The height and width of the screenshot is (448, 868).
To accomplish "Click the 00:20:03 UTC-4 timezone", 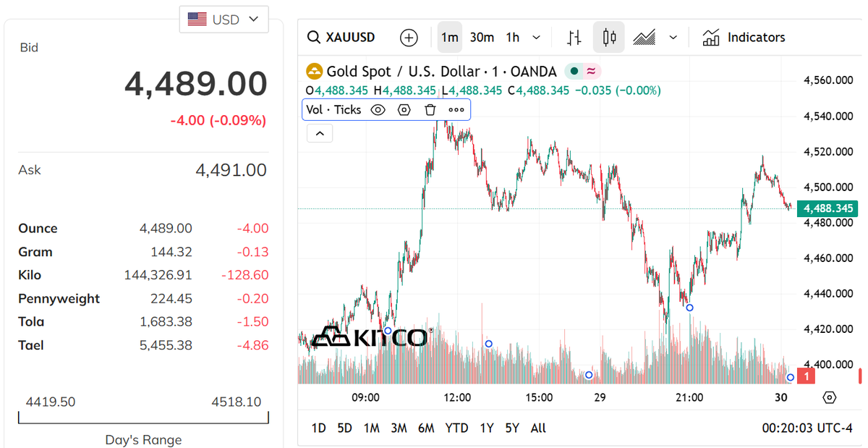I will pyautogui.click(x=807, y=428).
